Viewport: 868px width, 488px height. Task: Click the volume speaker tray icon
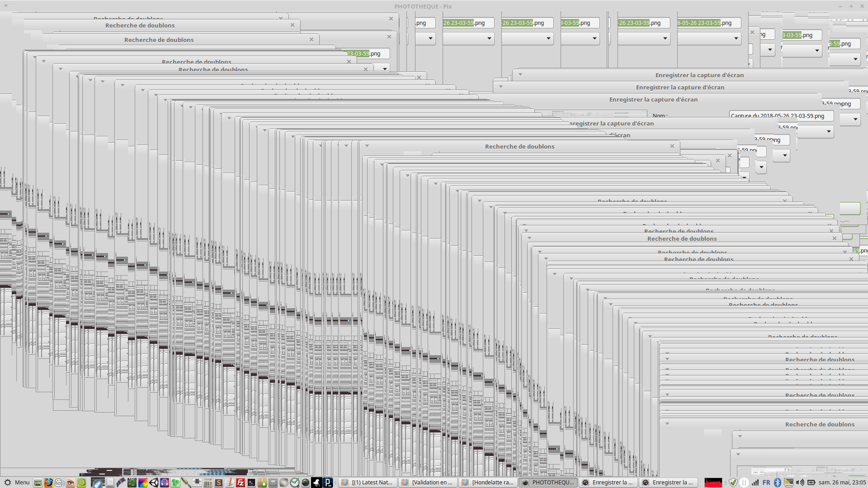pyautogui.click(x=800, y=483)
